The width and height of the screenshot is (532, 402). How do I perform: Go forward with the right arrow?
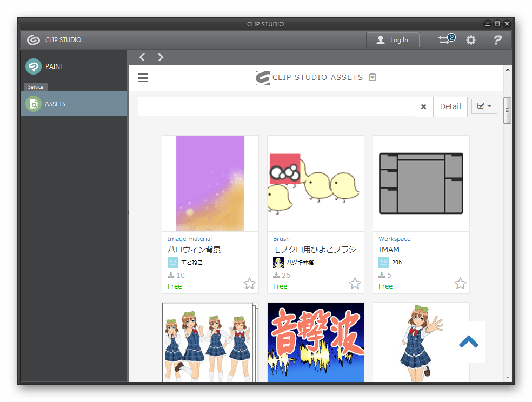161,57
